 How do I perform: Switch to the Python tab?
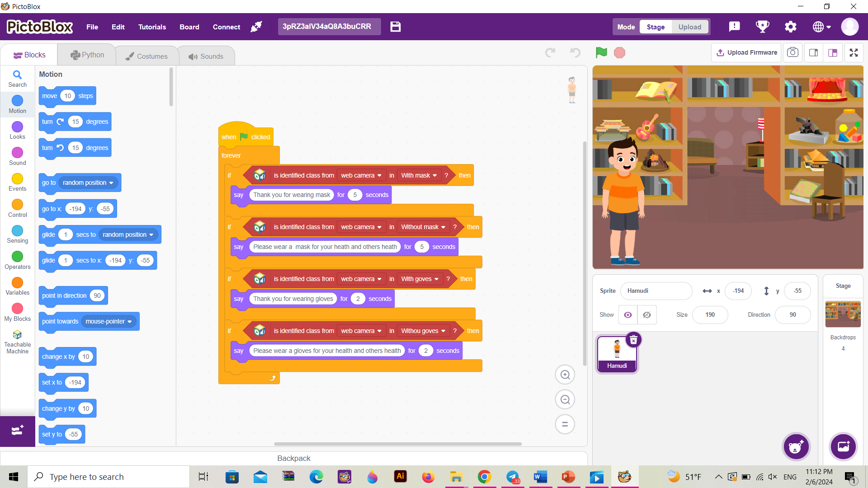click(87, 55)
